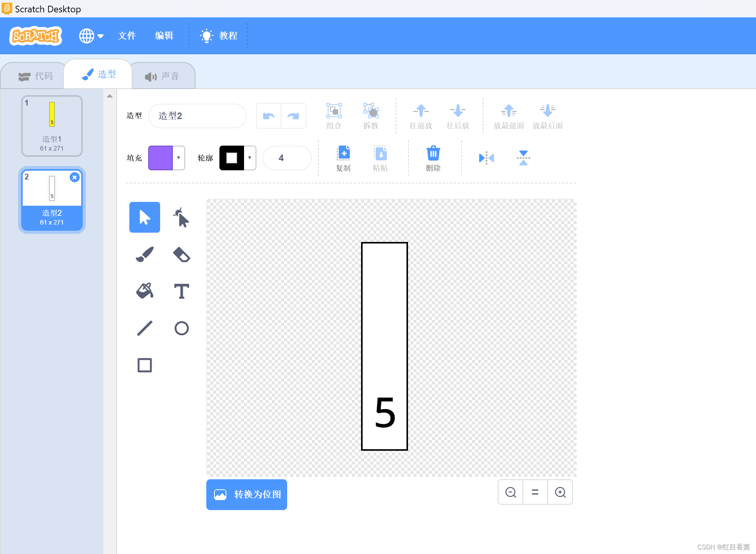Open the outline color dropdown

coord(249,158)
